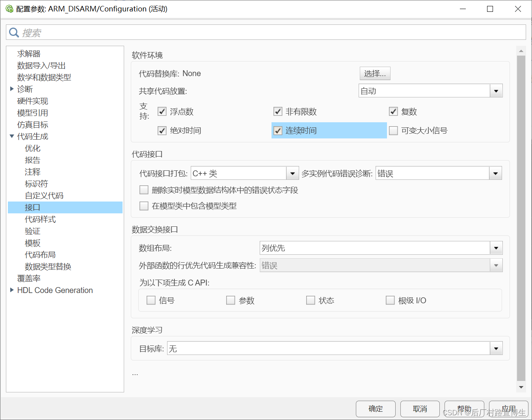This screenshot has height=420, width=532.
Task: Open 代码样式 settings
Action: coord(40,219)
